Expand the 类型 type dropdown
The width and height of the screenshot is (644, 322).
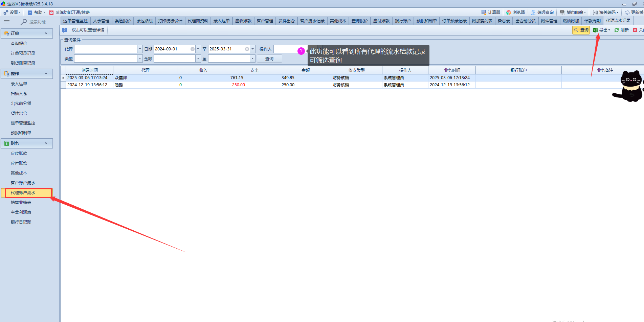(140, 59)
